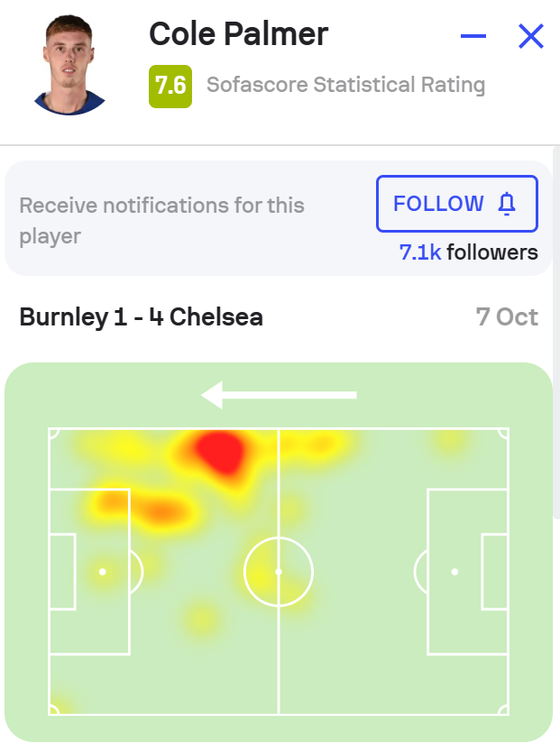Screen dimensions: 560x742
Task: Click the 7 Oct match date
Action: (507, 317)
